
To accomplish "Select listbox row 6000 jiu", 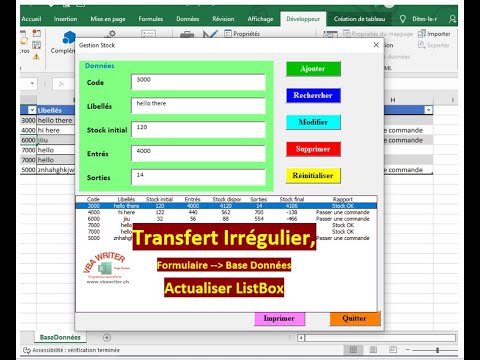I will (x=226, y=219).
